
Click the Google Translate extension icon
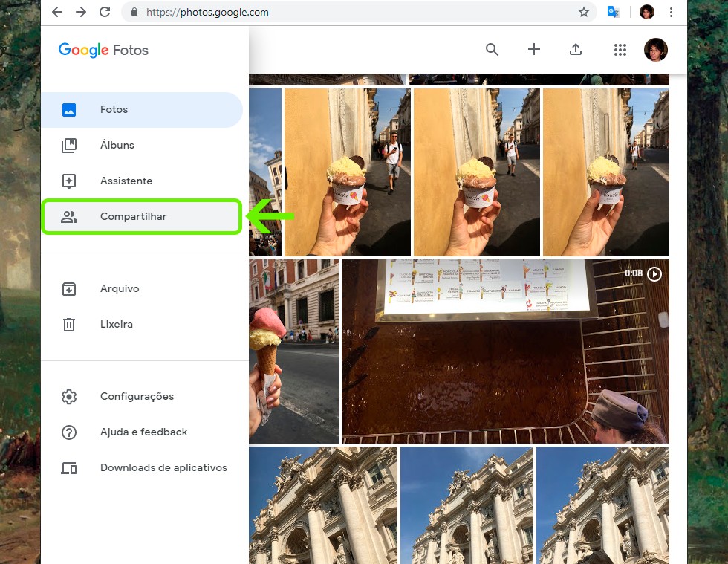(613, 12)
